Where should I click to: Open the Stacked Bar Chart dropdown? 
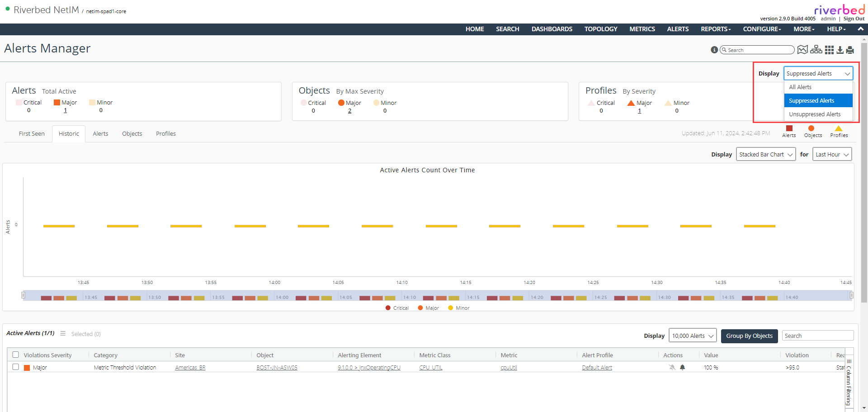(x=765, y=154)
